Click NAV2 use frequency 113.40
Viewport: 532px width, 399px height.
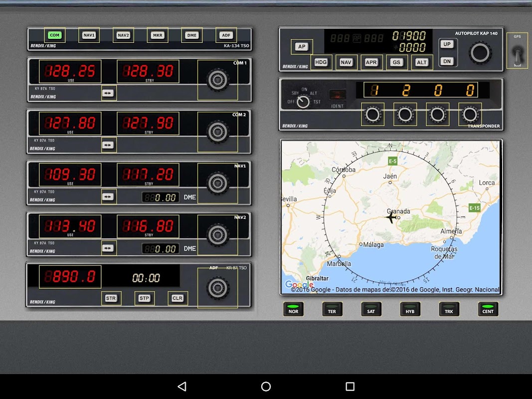70,226
